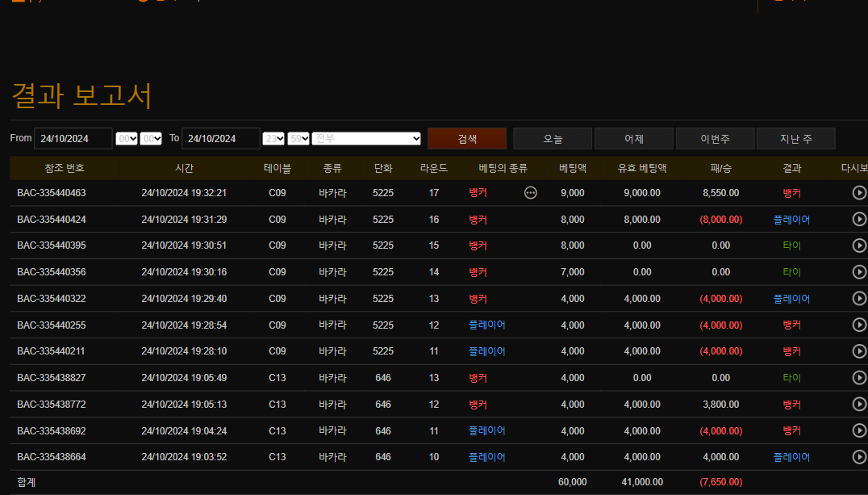Click the To date input field
This screenshot has width=868, height=495.
point(221,139)
